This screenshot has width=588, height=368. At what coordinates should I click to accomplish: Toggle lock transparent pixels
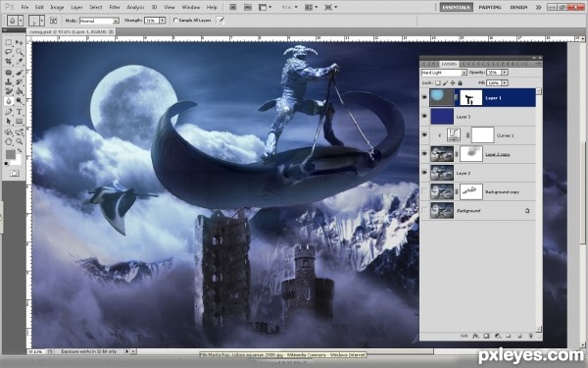(438, 82)
